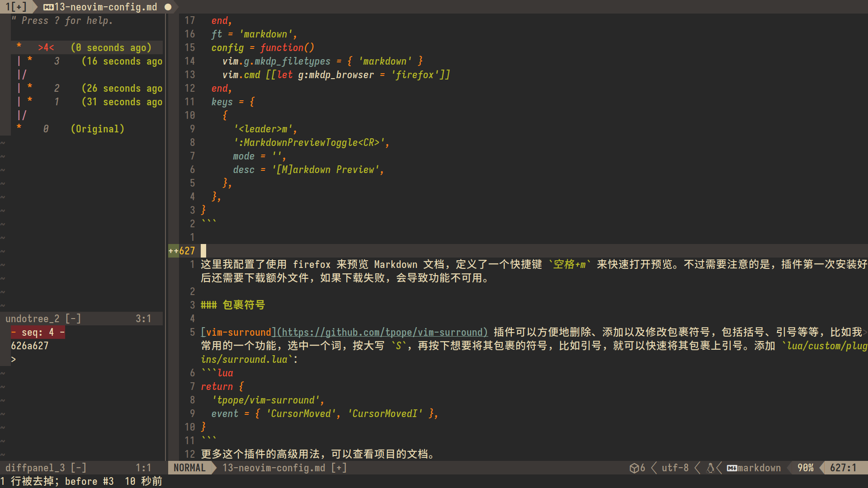Click the ++ sign on line 627
868x488 pixels.
pos(173,251)
